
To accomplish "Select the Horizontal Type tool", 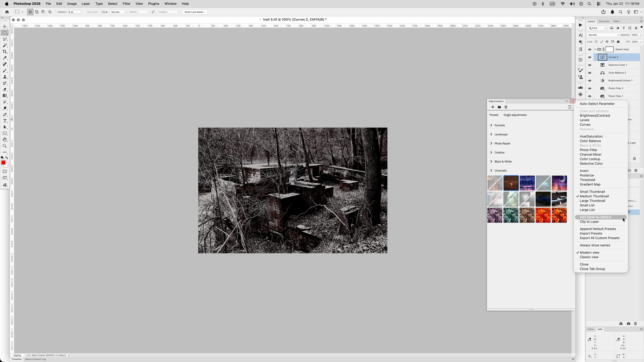I will [x=5, y=121].
